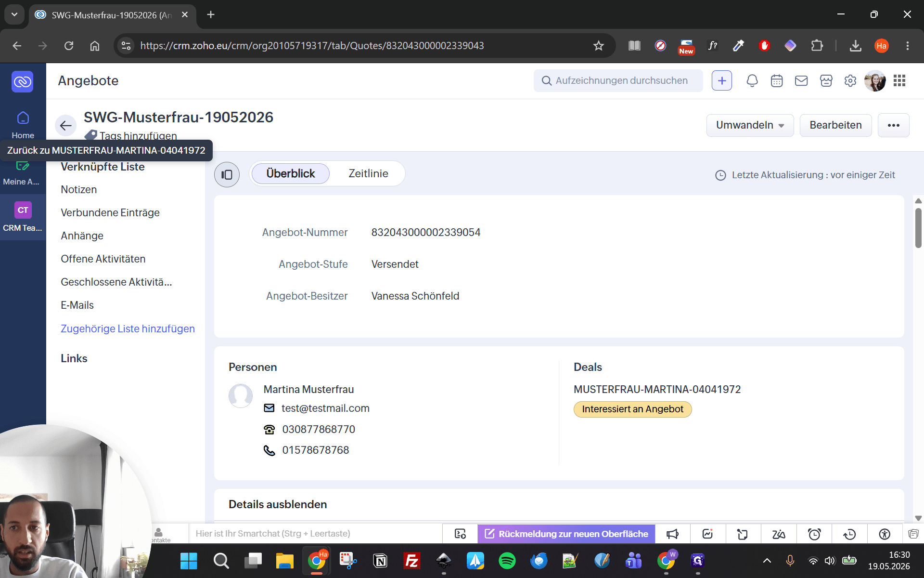Click the search field Aufzeichnungen durchsuchen

618,81
